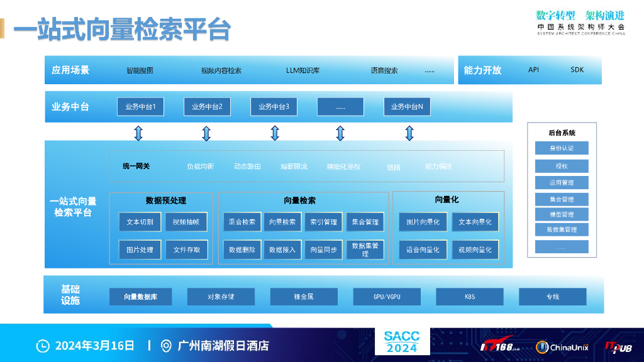Image resolution: width=644 pixels, height=362 pixels.
Task: Click the API label under 能力开放
Action: click(x=533, y=70)
